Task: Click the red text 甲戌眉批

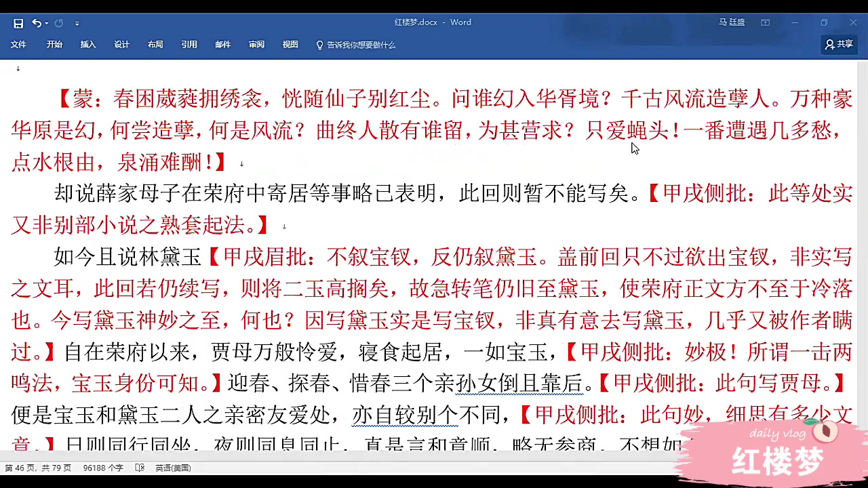Action: [x=265, y=257]
